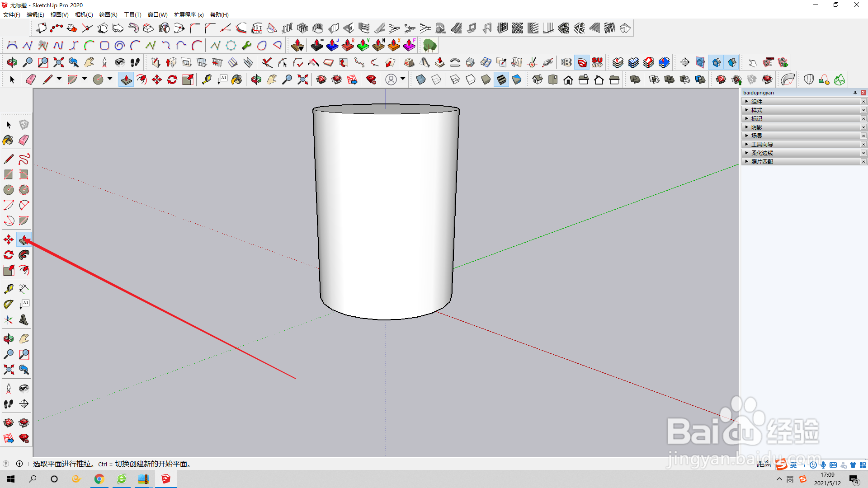Open the 相机(C) menu
Viewport: 868px width, 488px height.
pos(84,15)
